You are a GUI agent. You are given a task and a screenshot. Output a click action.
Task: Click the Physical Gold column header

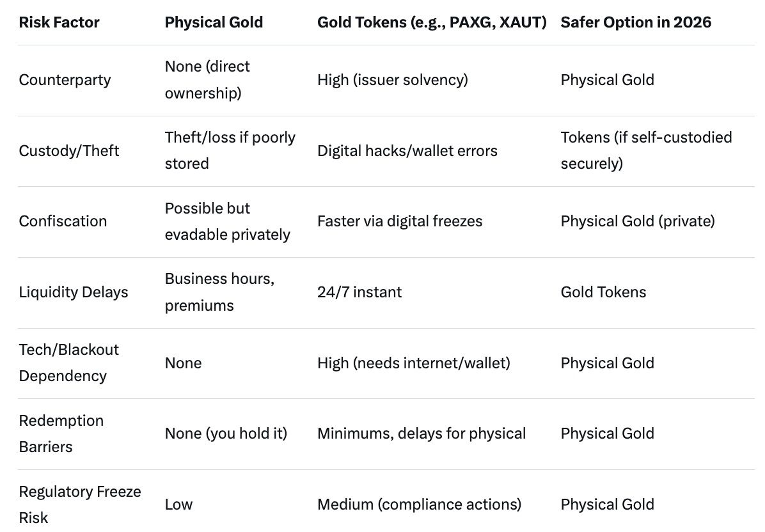pyautogui.click(x=214, y=22)
